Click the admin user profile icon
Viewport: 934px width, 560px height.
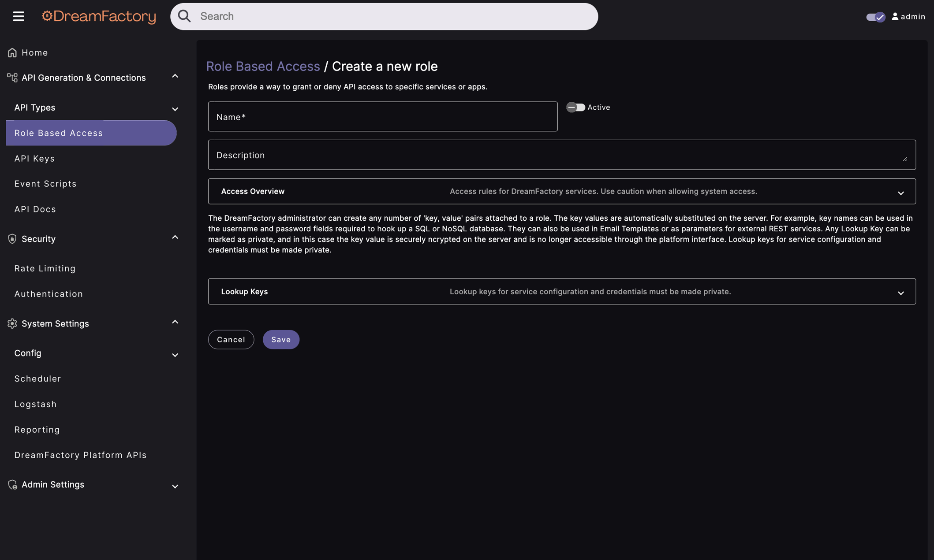click(895, 16)
